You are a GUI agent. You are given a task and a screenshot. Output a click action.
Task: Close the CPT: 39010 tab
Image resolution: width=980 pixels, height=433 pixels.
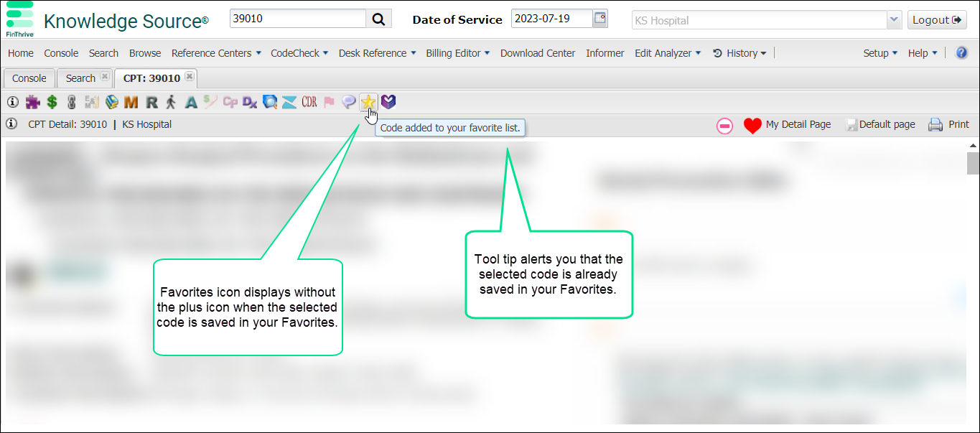[x=189, y=77]
